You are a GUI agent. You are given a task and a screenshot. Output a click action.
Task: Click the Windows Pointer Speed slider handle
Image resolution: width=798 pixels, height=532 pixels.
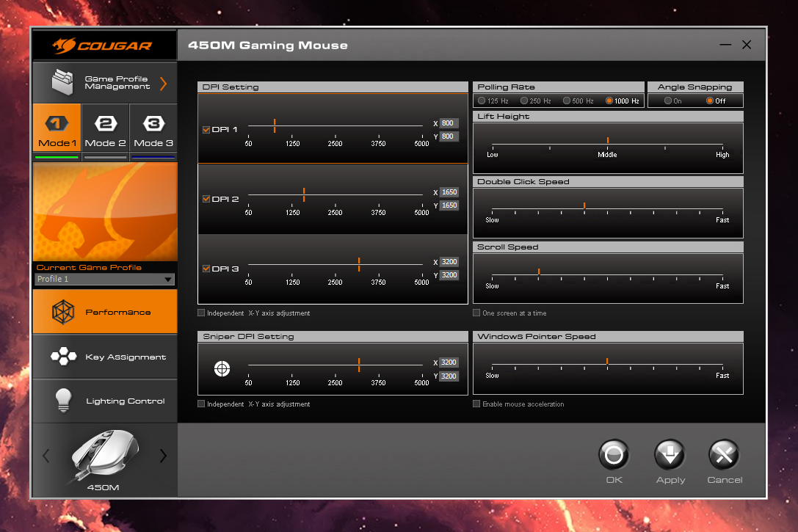click(607, 361)
